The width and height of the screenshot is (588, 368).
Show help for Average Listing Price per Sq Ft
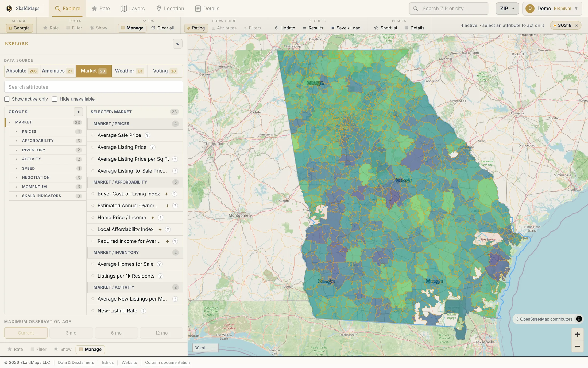175,159
